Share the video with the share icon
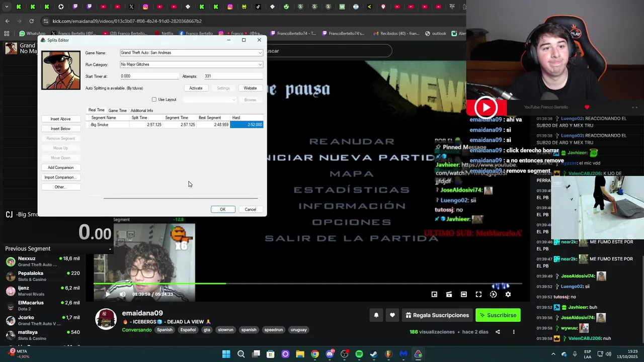The height and width of the screenshot is (362, 644). coord(498,332)
